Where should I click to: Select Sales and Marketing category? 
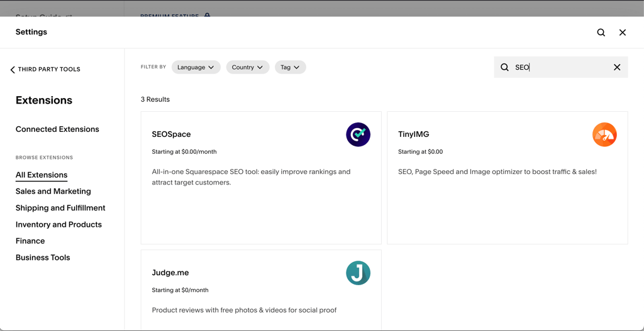pos(53,191)
